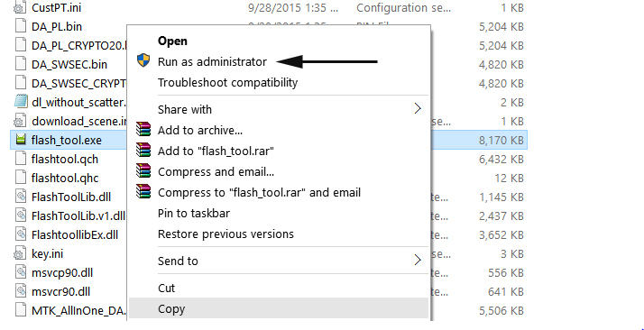Select the FlashToolLib.v1.dll file name
This screenshot has height=330, width=644.
coord(78,215)
